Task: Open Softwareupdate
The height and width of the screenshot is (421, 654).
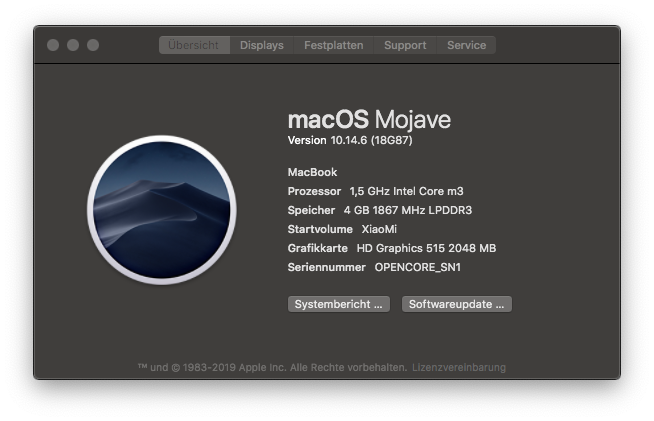Action: tap(457, 304)
